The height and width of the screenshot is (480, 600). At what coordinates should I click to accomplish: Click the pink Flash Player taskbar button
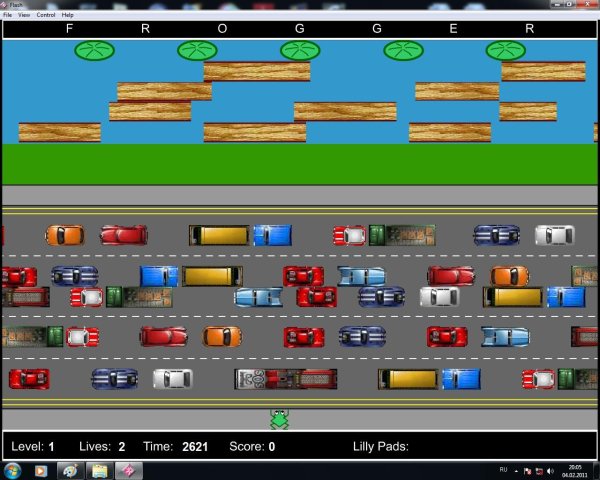pyautogui.click(x=129, y=471)
